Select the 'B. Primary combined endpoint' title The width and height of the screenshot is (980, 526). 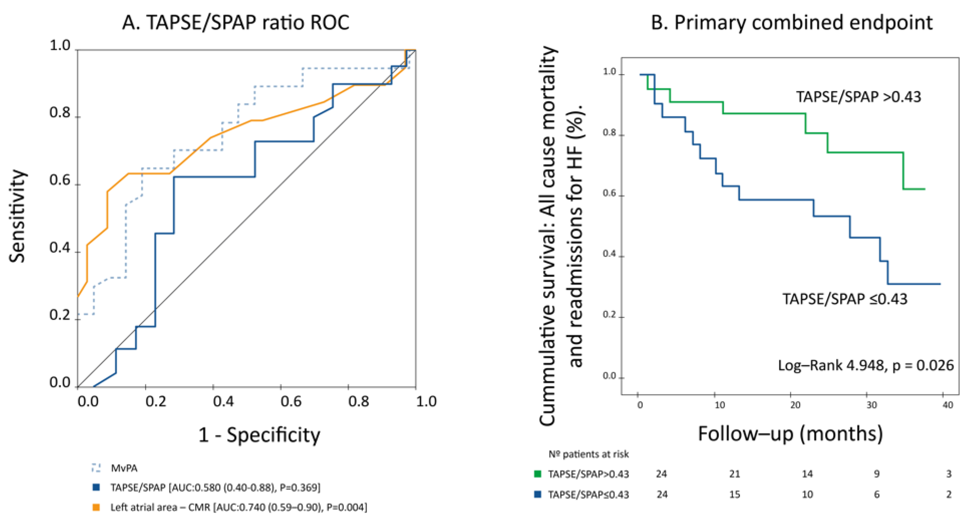[791, 23]
